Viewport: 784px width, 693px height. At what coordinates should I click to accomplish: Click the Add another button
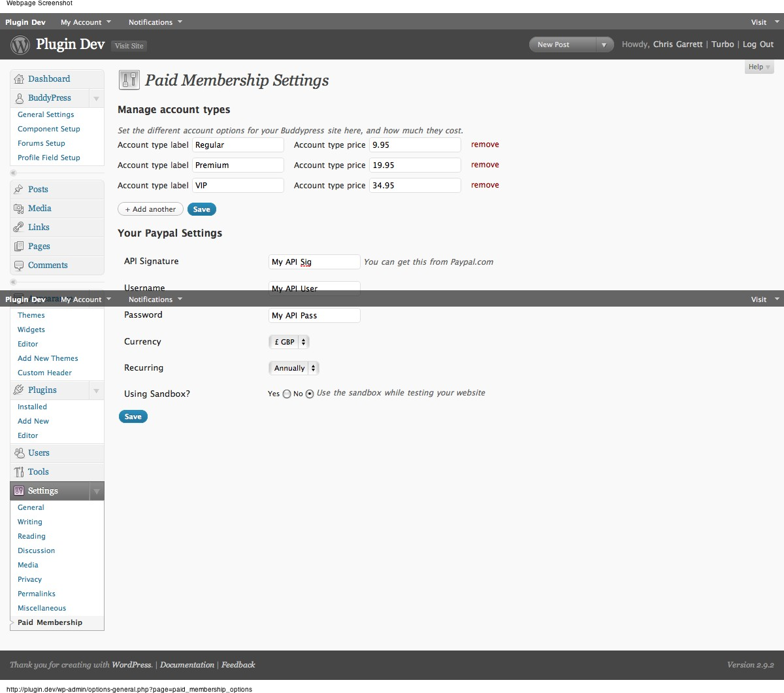[150, 209]
